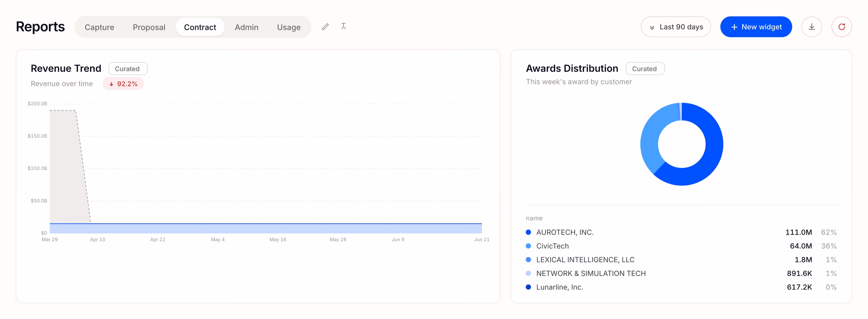Click the 36% share value
The width and height of the screenshot is (868, 319).
[828, 246]
